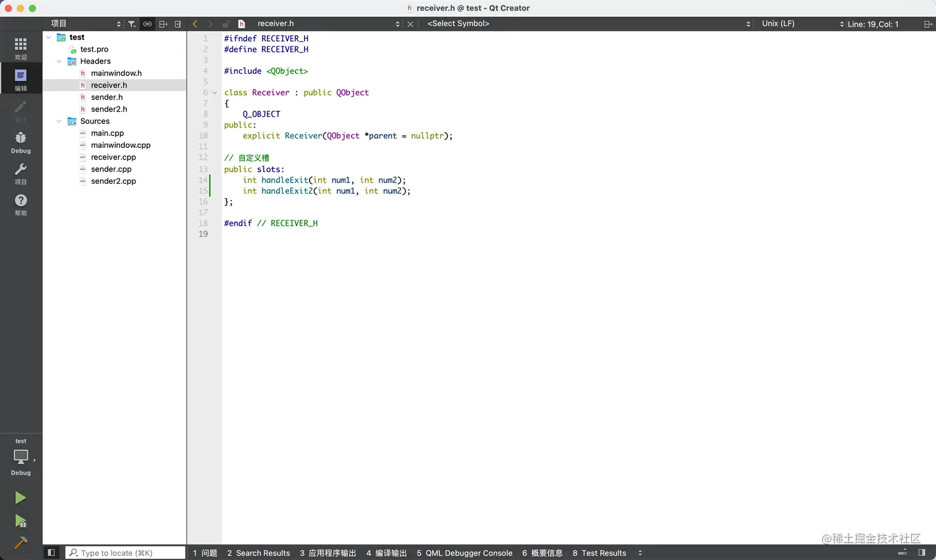Toggle the left sidebar from the status bar
The image size is (936, 560).
(x=51, y=553)
